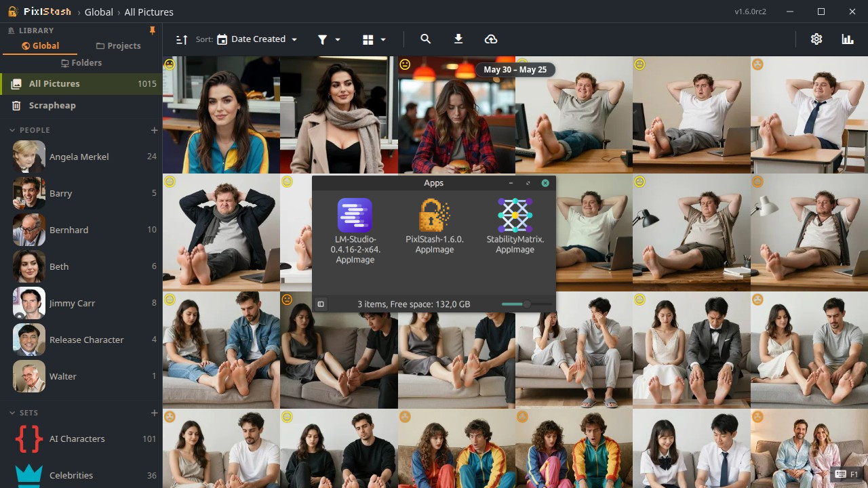
Task: Select Barry in People list
Action: [x=81, y=193]
